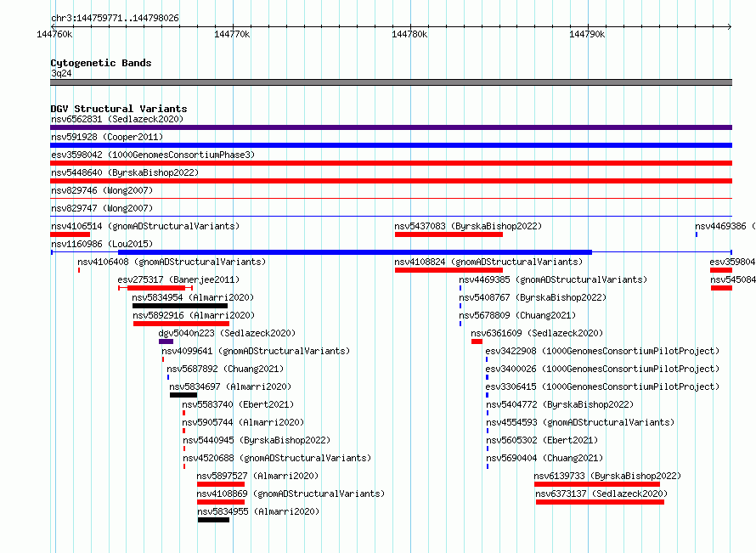Select nsv829746 (Wong2007) variant label

point(102,190)
